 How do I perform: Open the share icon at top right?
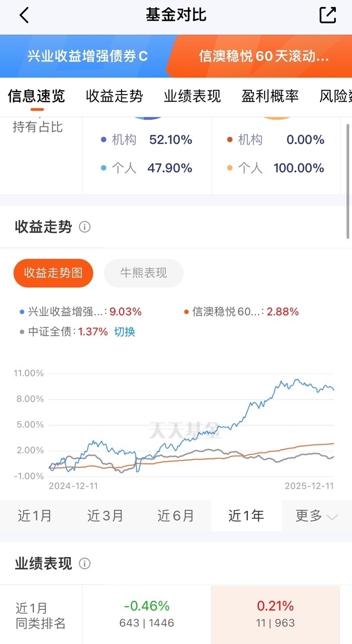click(328, 15)
